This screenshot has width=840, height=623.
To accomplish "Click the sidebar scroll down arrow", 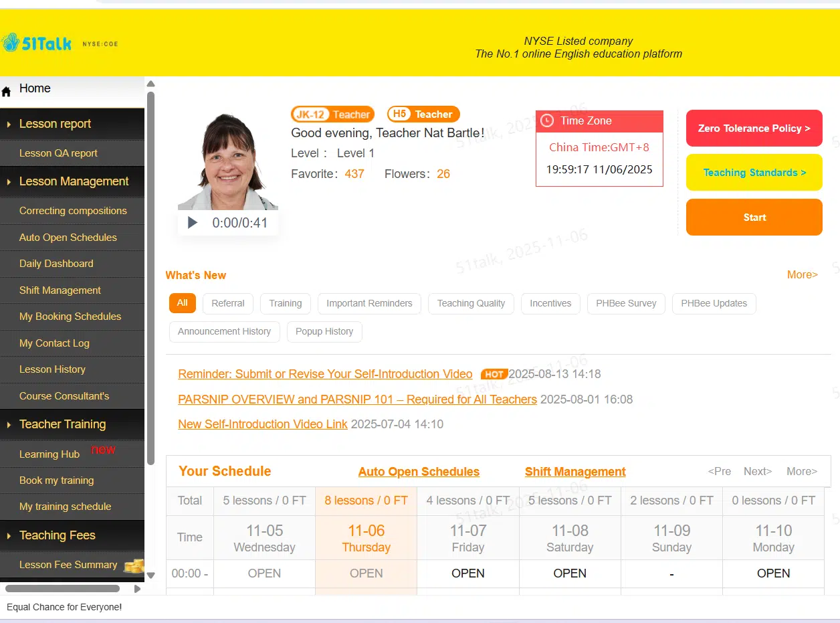I will tap(150, 575).
